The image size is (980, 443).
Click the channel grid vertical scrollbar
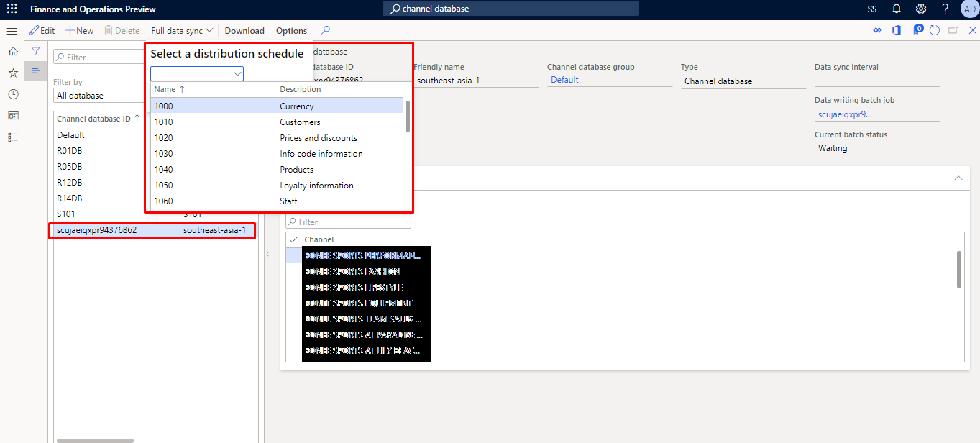point(959,270)
